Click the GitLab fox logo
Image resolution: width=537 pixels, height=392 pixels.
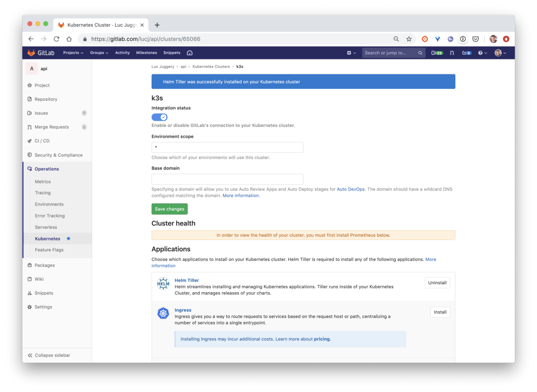coord(31,53)
